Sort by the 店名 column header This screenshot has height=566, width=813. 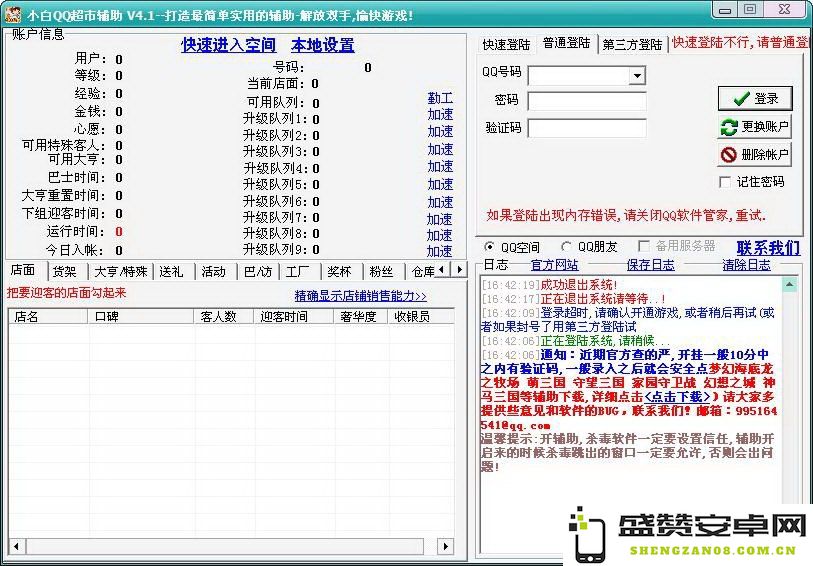click(x=48, y=316)
